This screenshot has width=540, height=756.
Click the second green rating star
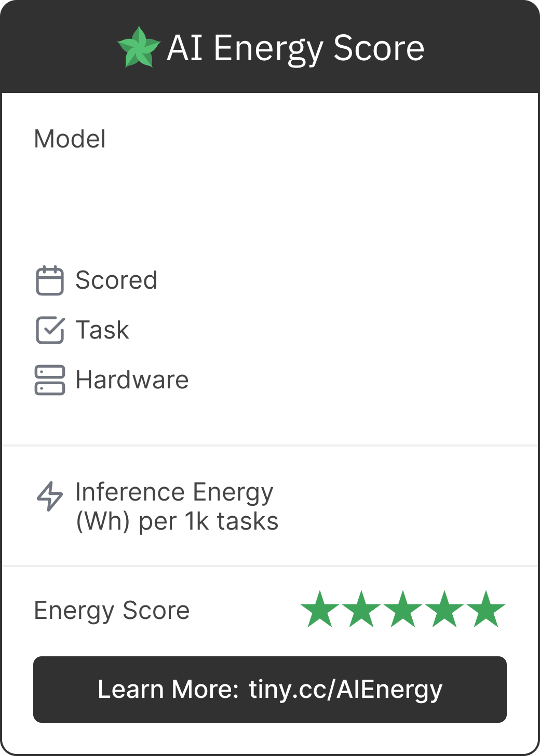361,610
